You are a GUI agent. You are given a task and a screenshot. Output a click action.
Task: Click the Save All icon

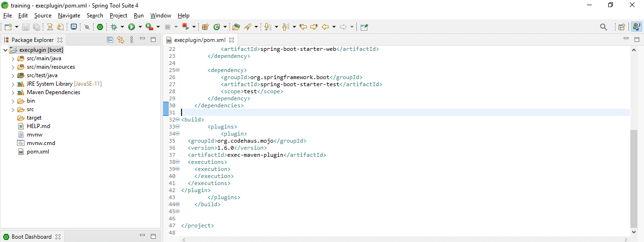[36, 27]
